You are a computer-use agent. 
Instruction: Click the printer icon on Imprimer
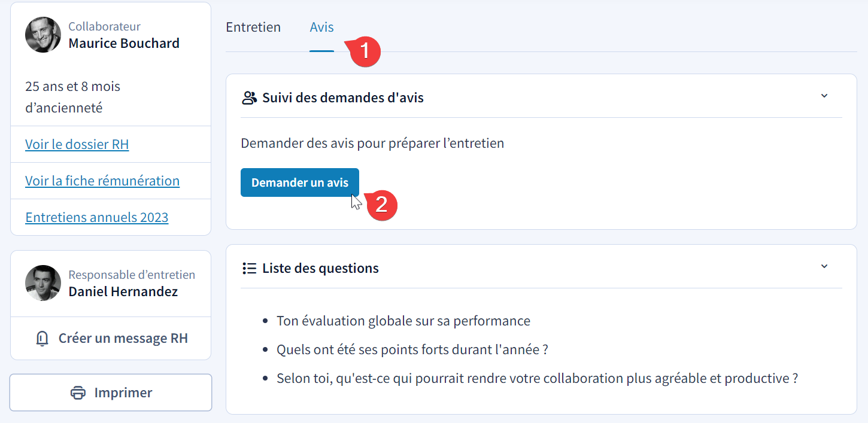click(78, 393)
